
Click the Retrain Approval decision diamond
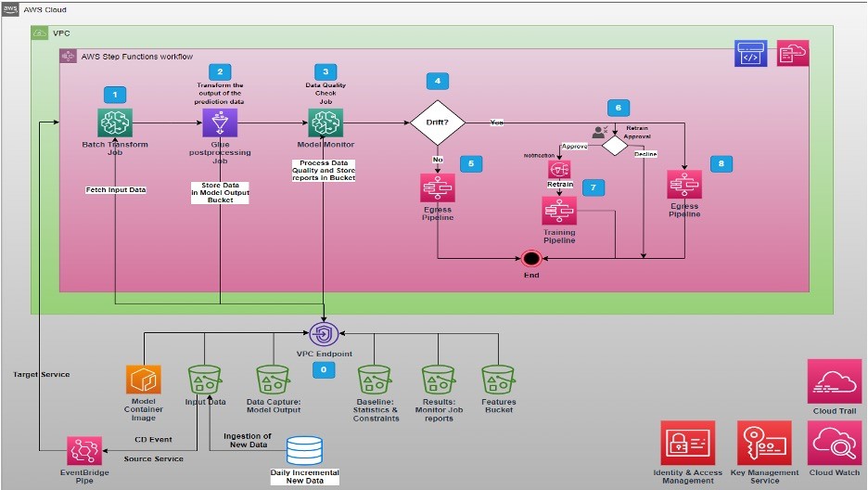pyautogui.click(x=615, y=145)
